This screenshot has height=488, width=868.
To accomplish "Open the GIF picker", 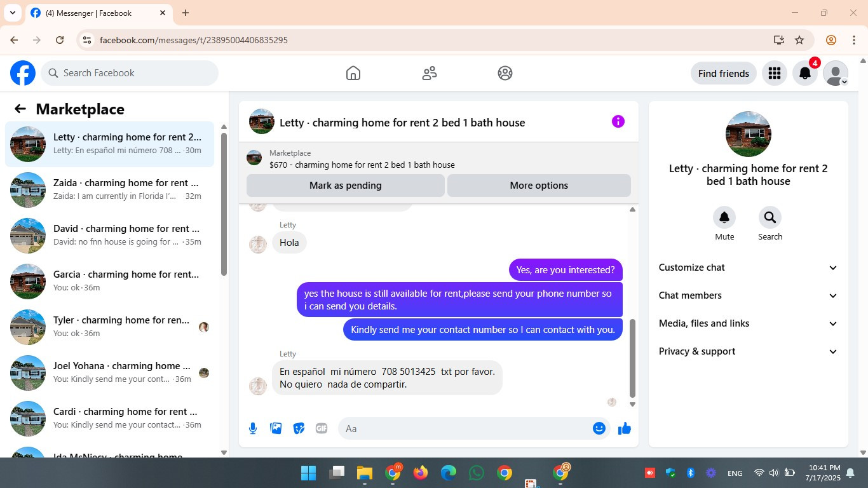I will pos(322,428).
